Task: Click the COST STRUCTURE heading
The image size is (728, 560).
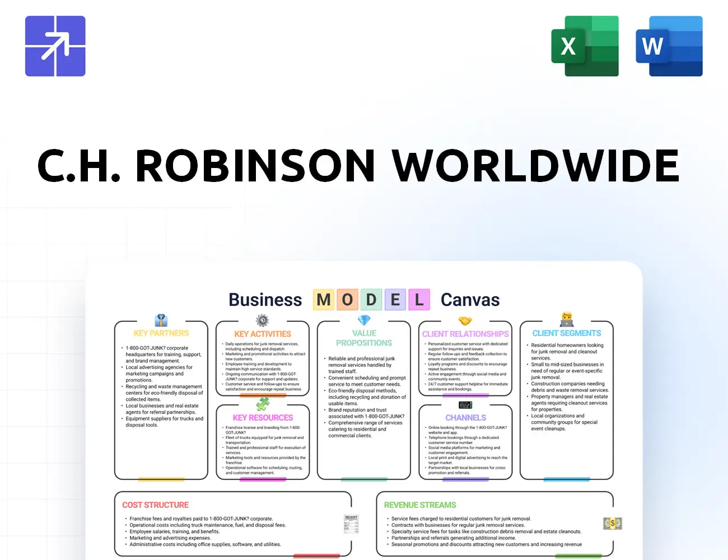Action: [156, 505]
